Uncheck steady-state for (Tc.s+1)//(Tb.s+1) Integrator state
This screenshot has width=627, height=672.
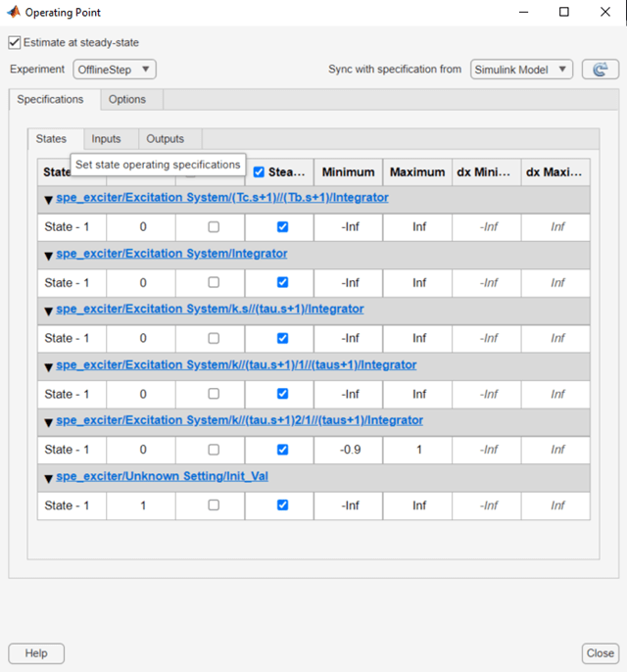point(282,226)
